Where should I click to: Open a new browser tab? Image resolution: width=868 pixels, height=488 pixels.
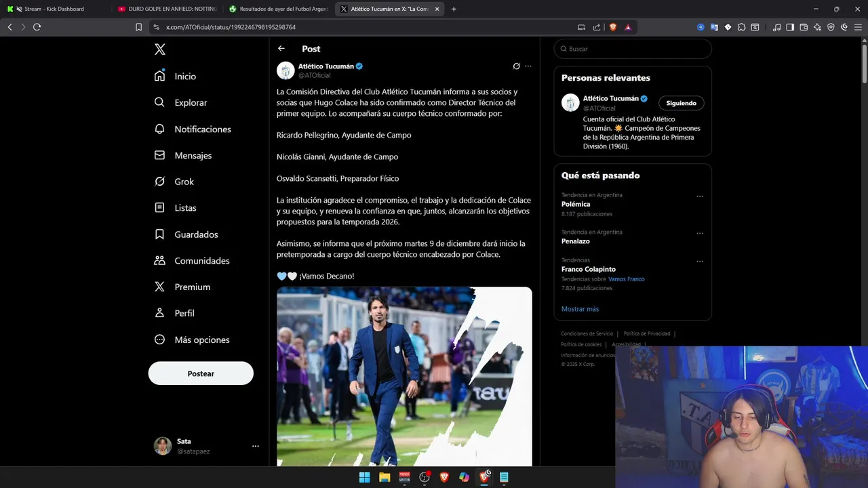454,9
